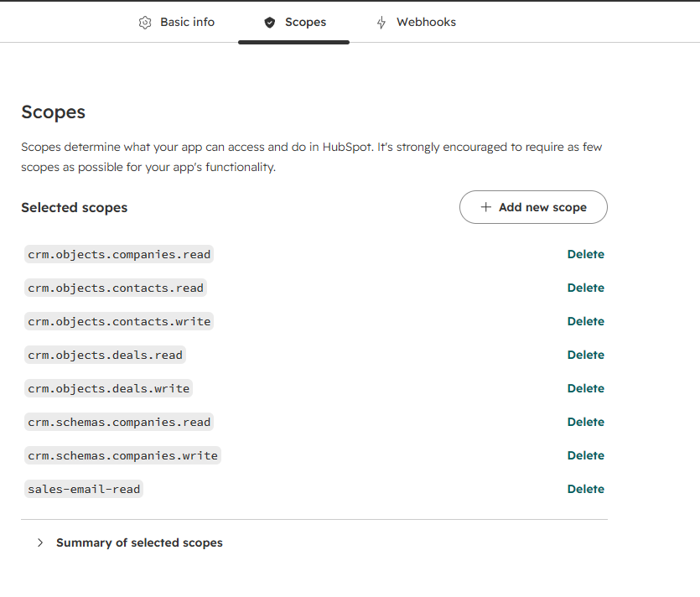Delete the crm.objects.deals.read scope
Screen dimensions: 700x597
click(x=586, y=355)
